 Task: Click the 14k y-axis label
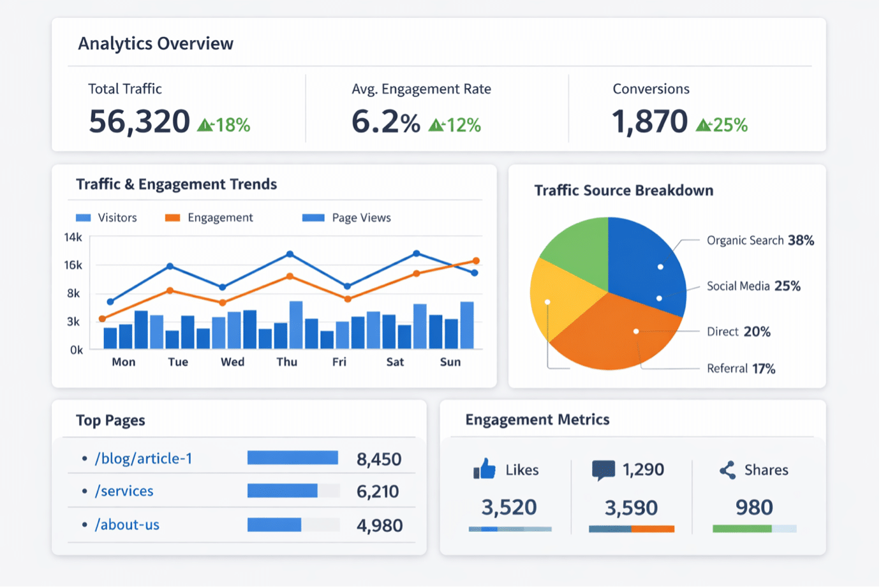pyautogui.click(x=73, y=237)
